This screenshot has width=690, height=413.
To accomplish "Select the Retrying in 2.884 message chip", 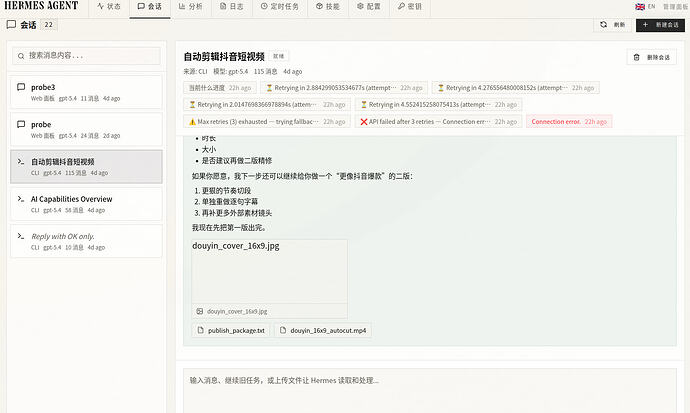I will click(x=344, y=88).
